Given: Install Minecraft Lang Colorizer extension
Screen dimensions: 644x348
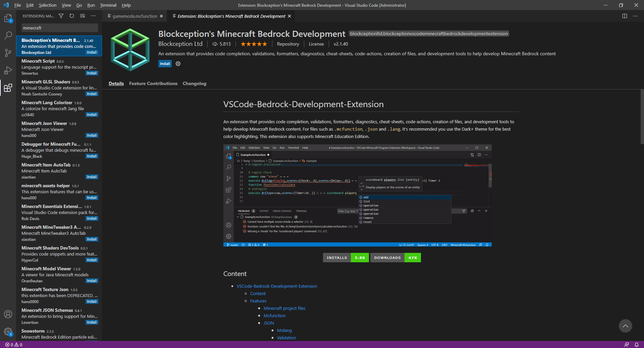Looking at the screenshot, I should [x=92, y=115].
